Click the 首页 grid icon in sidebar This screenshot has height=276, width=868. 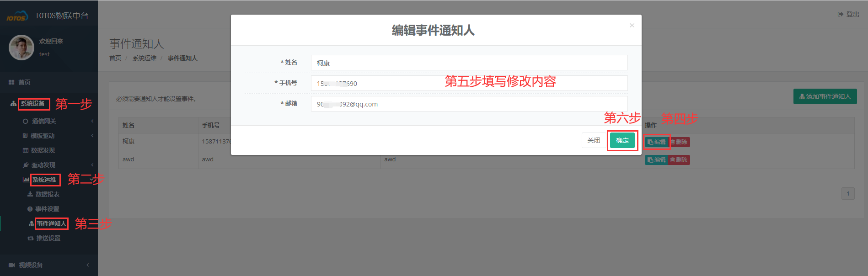(x=11, y=82)
